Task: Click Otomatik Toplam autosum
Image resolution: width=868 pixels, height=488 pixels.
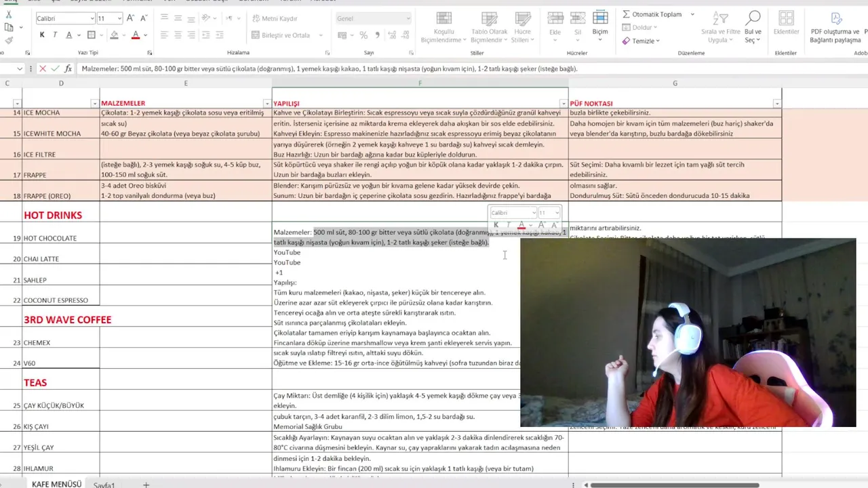Action: (x=652, y=14)
